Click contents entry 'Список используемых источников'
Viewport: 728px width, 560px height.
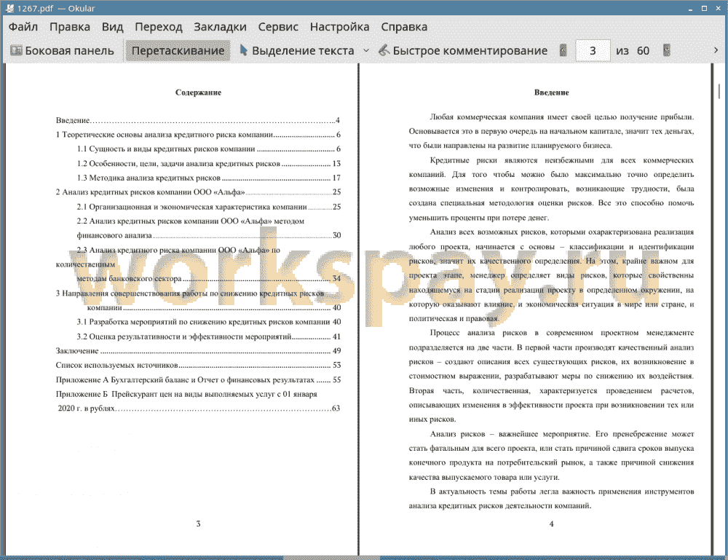pos(198,366)
